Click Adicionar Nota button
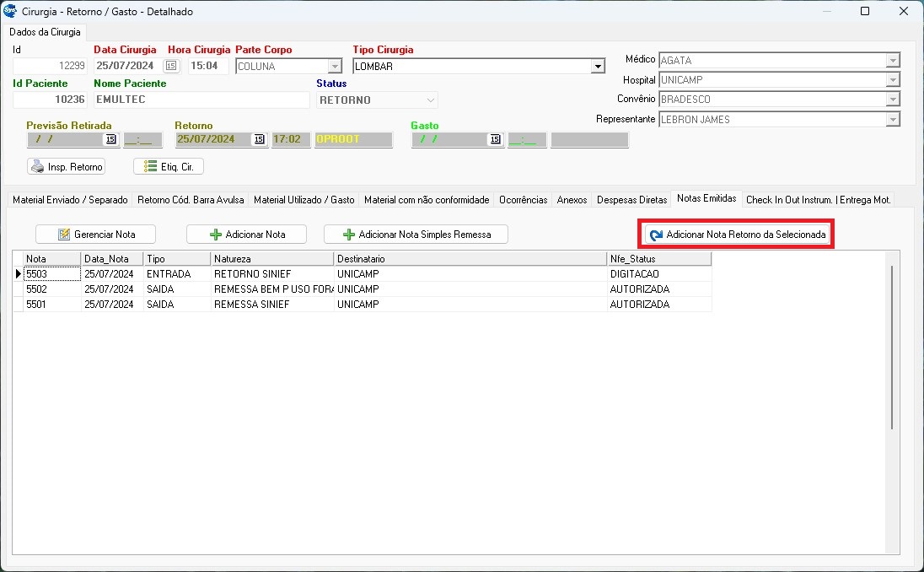The image size is (924, 572). point(246,235)
